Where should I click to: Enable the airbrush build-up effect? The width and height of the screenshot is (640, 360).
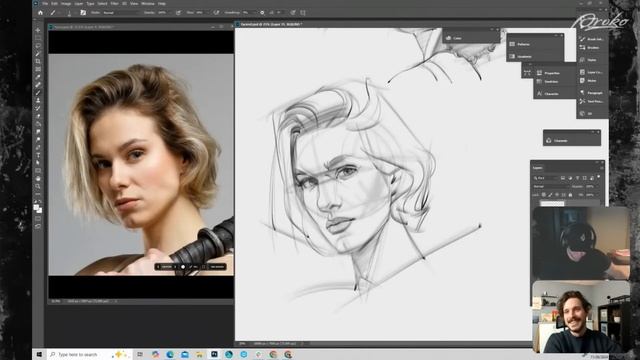pos(216,13)
